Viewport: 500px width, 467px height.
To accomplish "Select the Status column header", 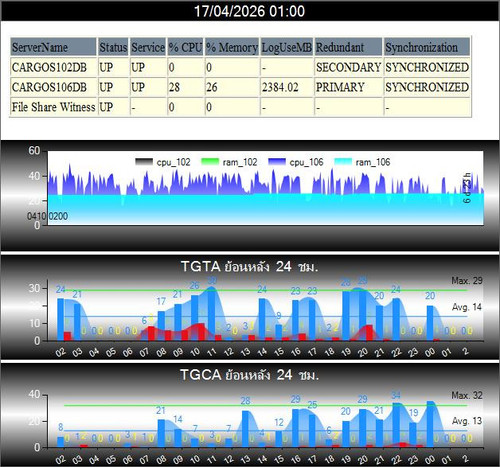I will pyautogui.click(x=113, y=47).
